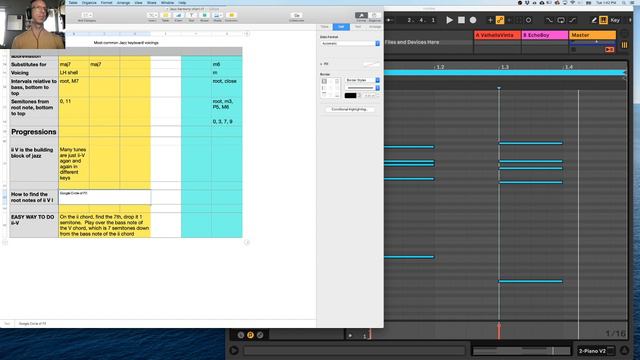Click the 'root, M7' intervals cell
The image size is (640, 360).
click(74, 87)
